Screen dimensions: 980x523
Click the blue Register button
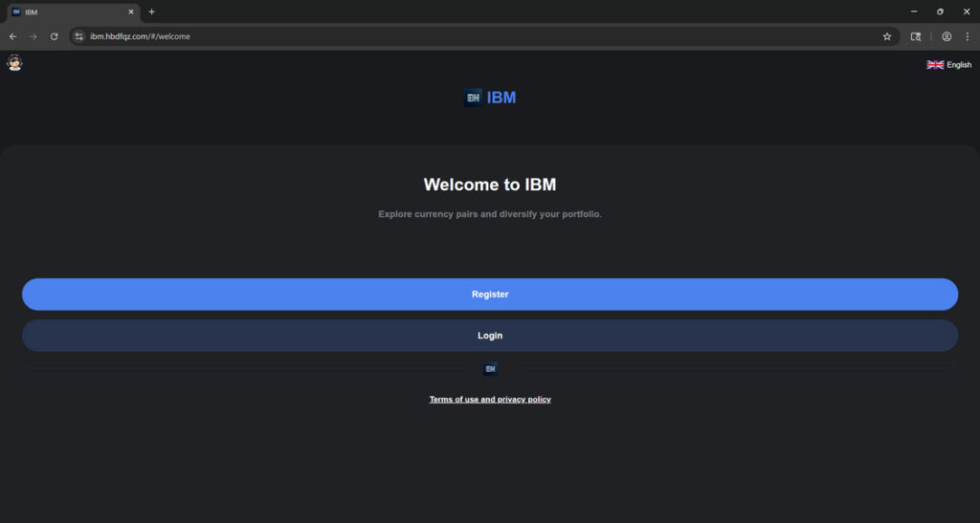point(490,294)
